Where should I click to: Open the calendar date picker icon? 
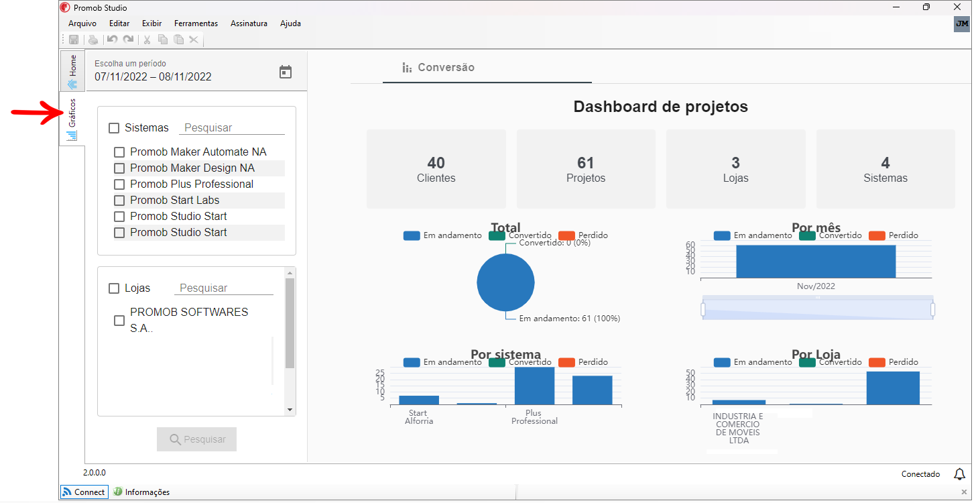pos(286,72)
